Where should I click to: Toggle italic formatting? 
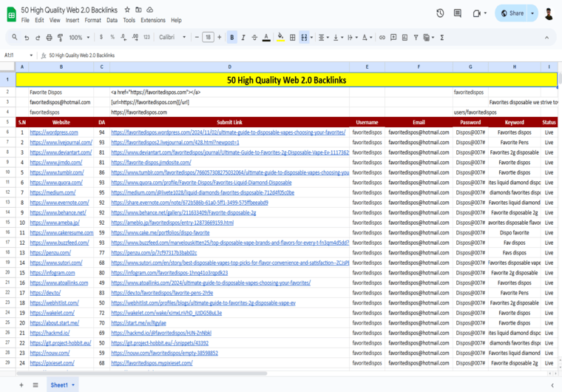pyautogui.click(x=244, y=37)
